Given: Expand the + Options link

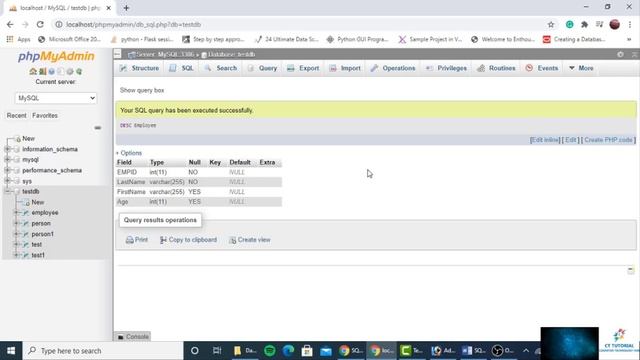Looking at the screenshot, I should [x=129, y=153].
